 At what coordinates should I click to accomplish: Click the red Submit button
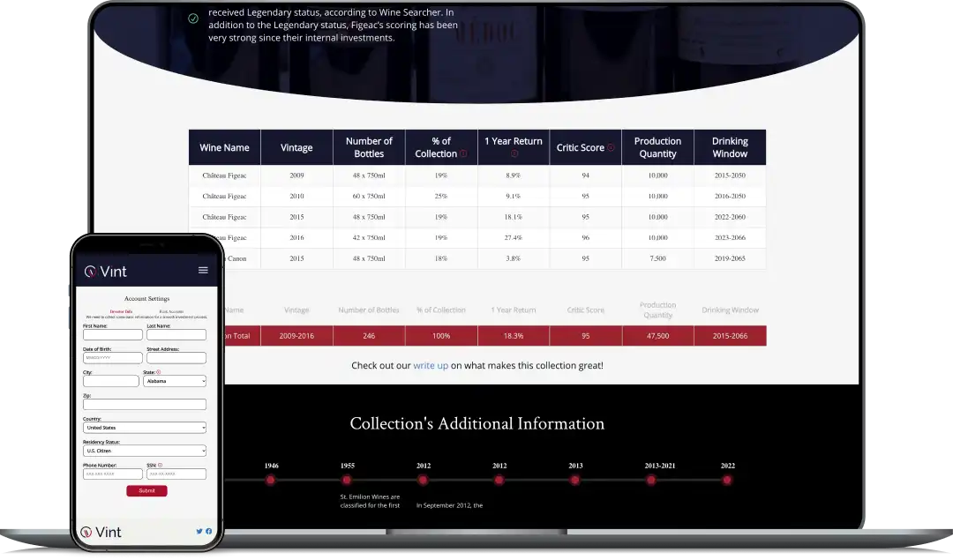pyautogui.click(x=146, y=490)
